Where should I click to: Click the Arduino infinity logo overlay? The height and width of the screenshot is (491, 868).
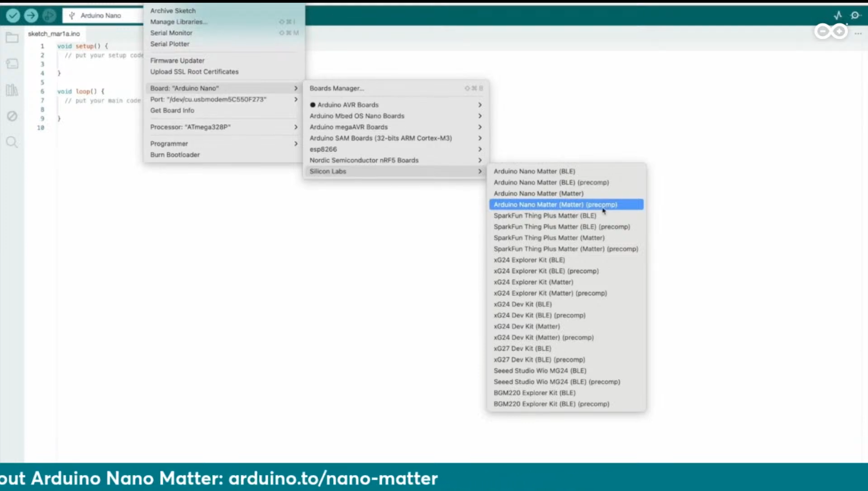[x=831, y=31]
